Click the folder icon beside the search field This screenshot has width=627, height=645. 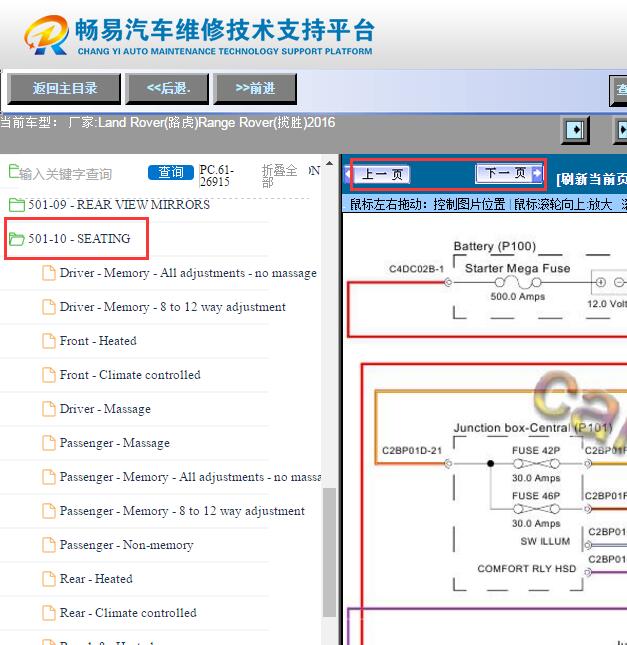click(14, 171)
